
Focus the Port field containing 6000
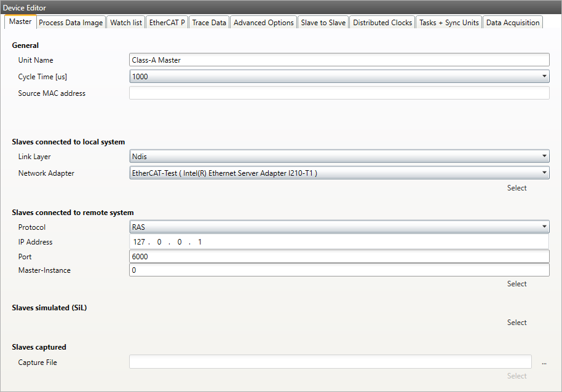coord(339,257)
